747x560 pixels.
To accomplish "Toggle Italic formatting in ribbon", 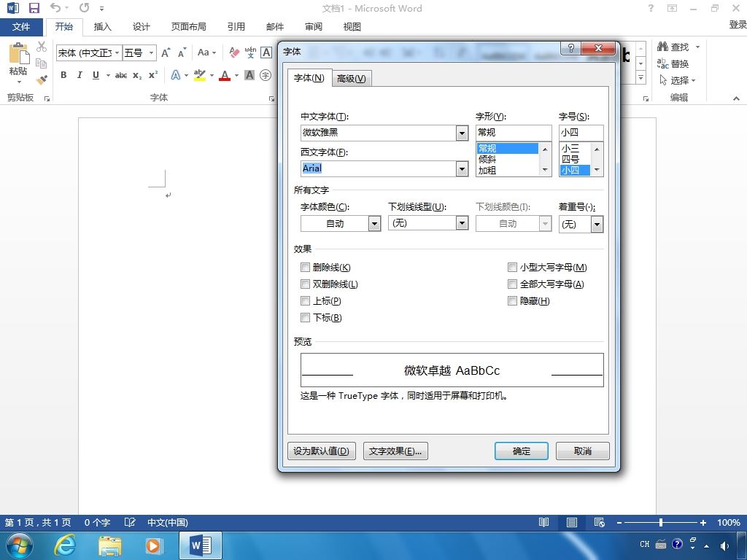I will click(x=80, y=75).
